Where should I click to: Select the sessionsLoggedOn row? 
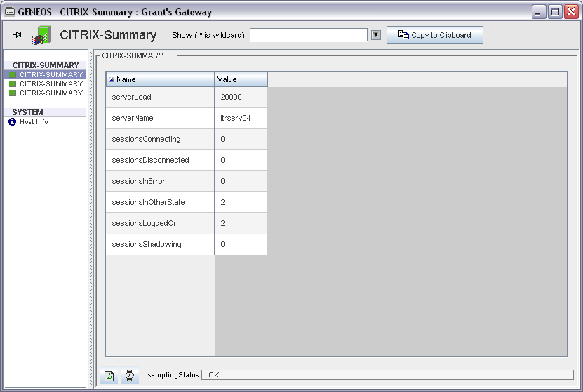point(160,224)
